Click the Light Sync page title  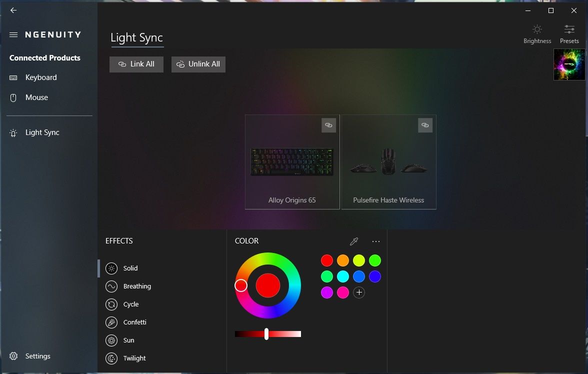[137, 38]
